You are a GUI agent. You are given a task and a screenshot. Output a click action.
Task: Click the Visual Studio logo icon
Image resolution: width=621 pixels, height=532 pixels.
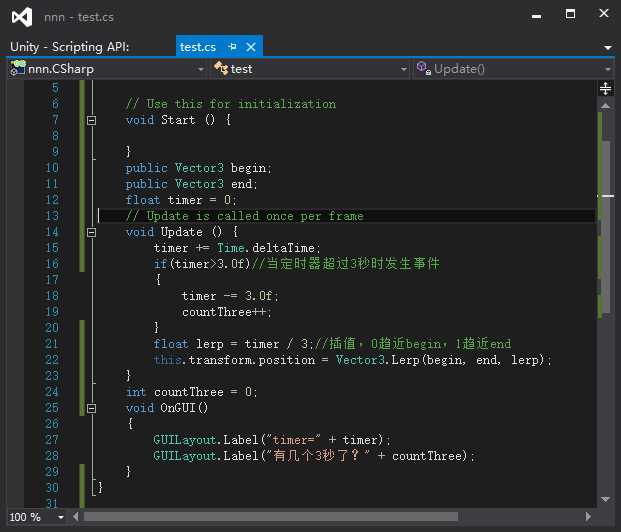point(22,17)
